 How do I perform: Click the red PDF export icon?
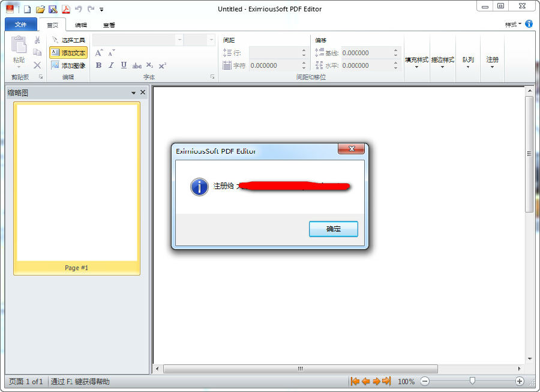66,9
